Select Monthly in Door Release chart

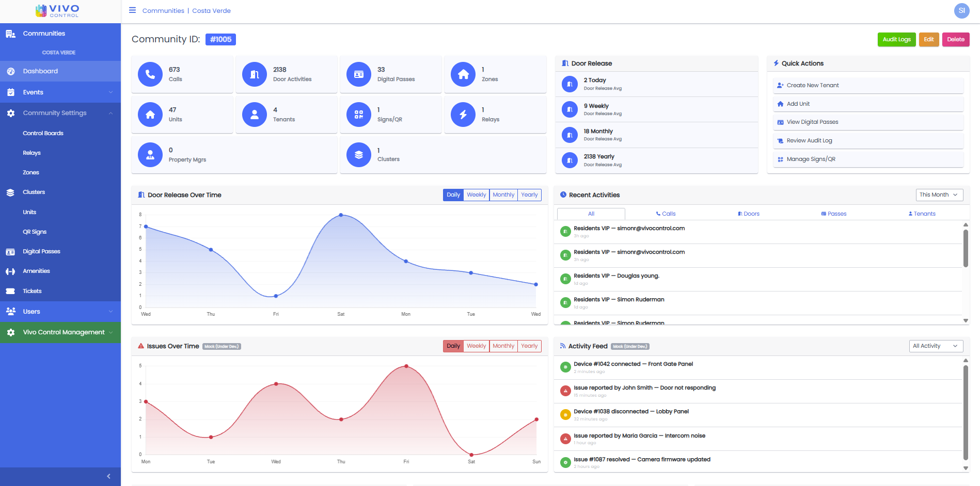(x=503, y=195)
